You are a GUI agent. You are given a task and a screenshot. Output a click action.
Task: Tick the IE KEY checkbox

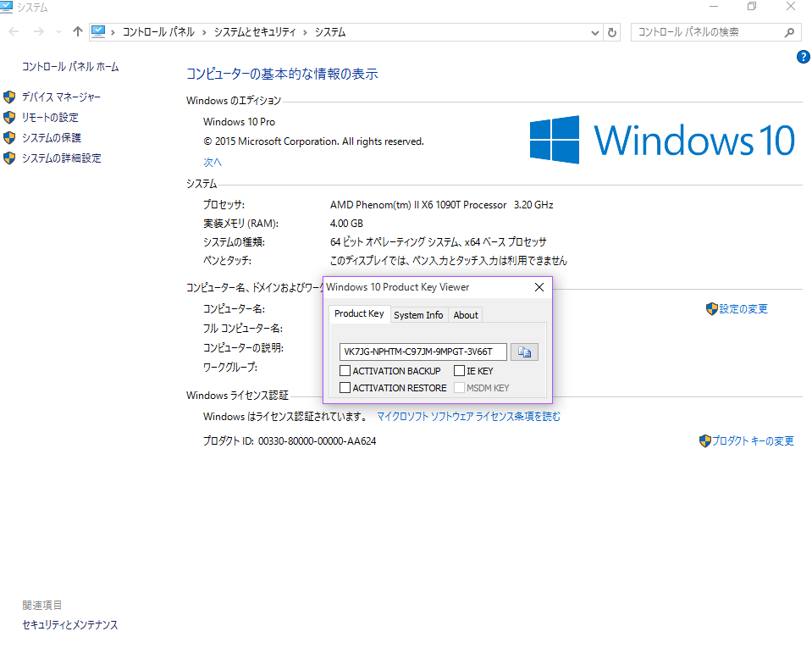[x=459, y=371]
